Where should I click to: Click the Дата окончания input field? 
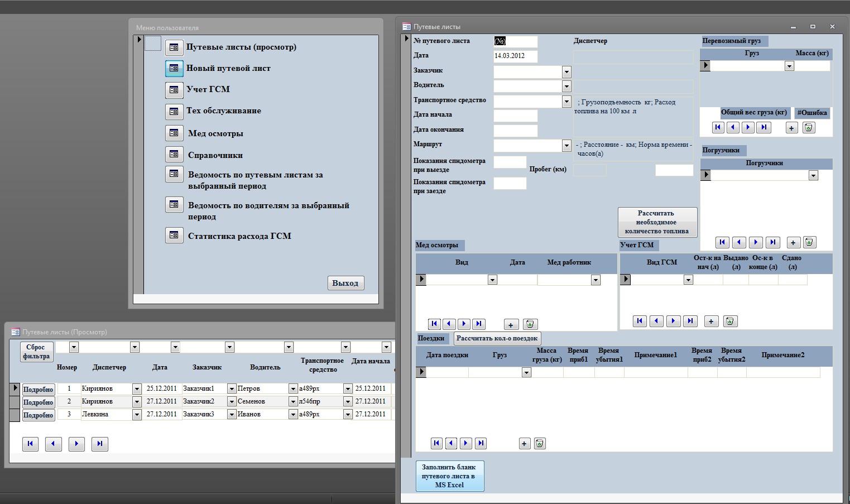[x=516, y=131]
